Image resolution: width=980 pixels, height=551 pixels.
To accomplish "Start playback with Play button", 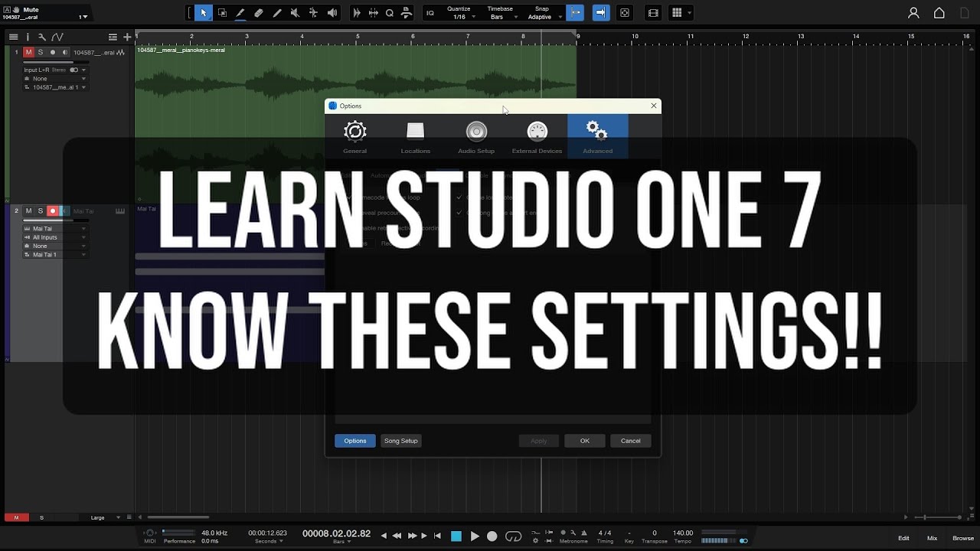I will pos(475,536).
